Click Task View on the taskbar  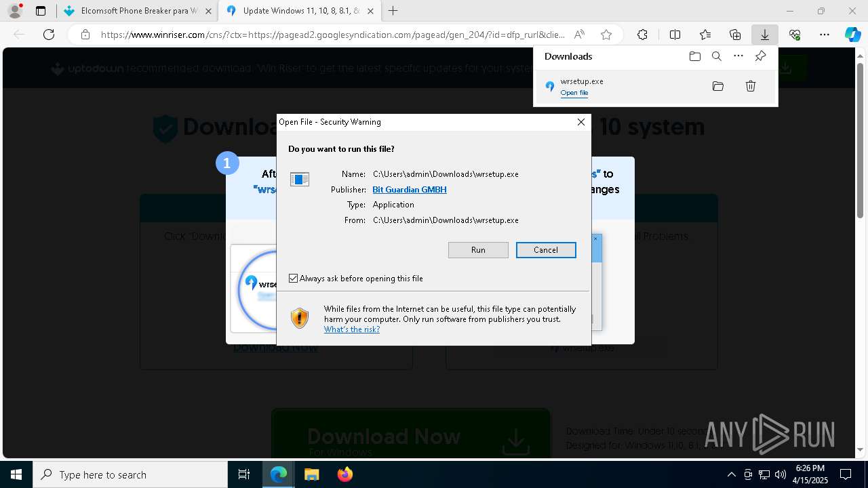[x=244, y=474]
